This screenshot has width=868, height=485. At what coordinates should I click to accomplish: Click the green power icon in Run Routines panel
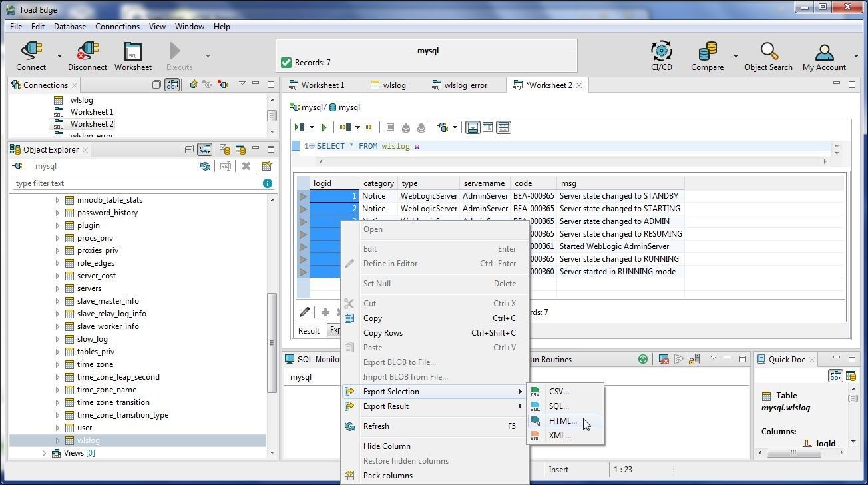click(x=642, y=359)
